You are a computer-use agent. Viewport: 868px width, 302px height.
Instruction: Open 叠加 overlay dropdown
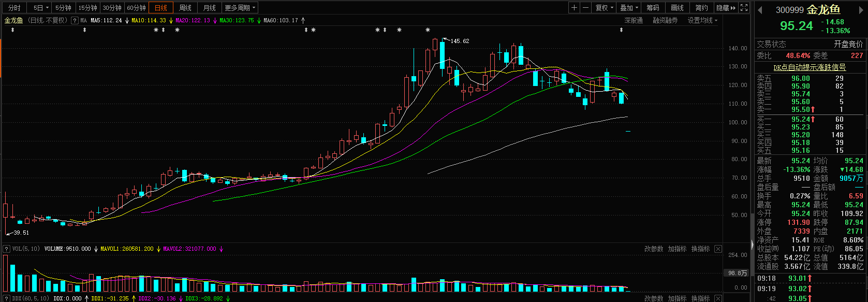pos(629,8)
